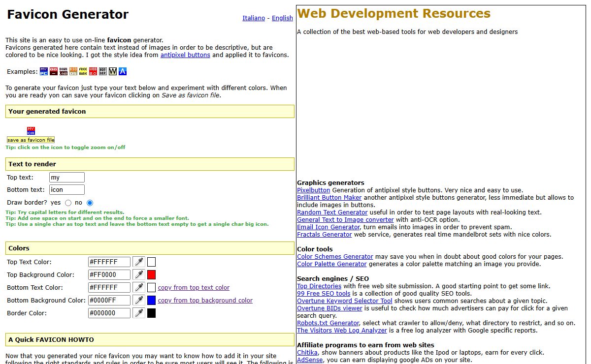The height and width of the screenshot is (364, 591).
Task: Focus the Bottom Background Color hex field
Action: point(109,300)
